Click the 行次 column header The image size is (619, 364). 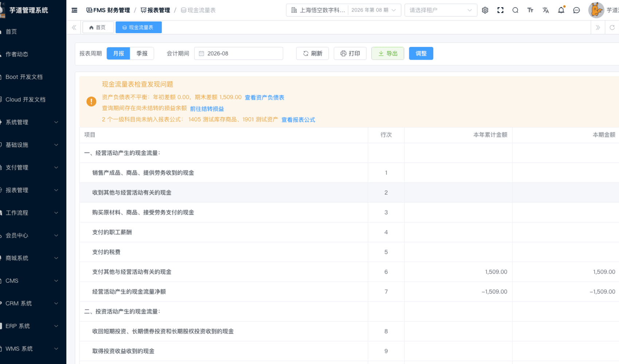coord(386,135)
